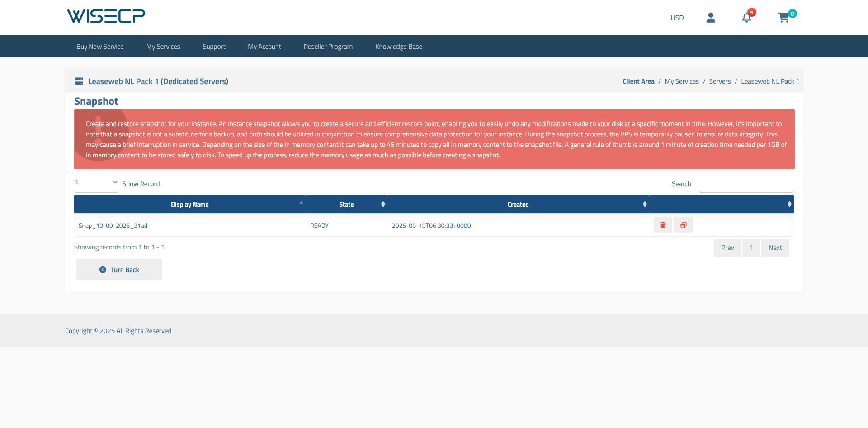Click the Servers breadcrumb link
This screenshot has width=868, height=428.
720,81
